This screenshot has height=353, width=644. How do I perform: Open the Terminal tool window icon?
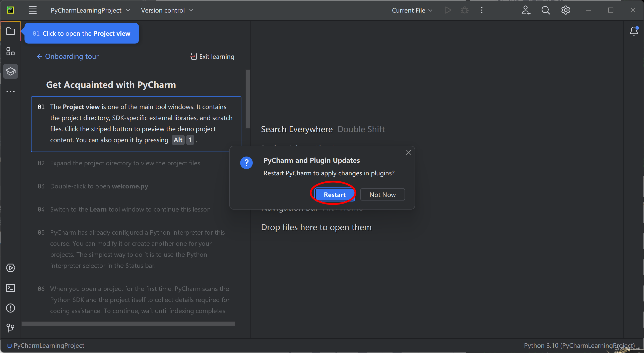click(11, 288)
